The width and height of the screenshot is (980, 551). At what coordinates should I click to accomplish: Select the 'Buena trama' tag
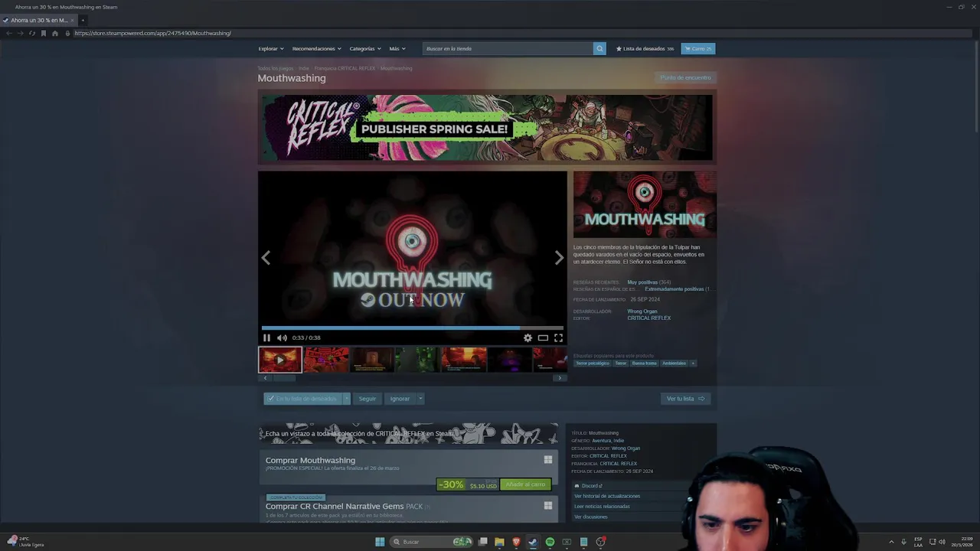click(x=644, y=364)
